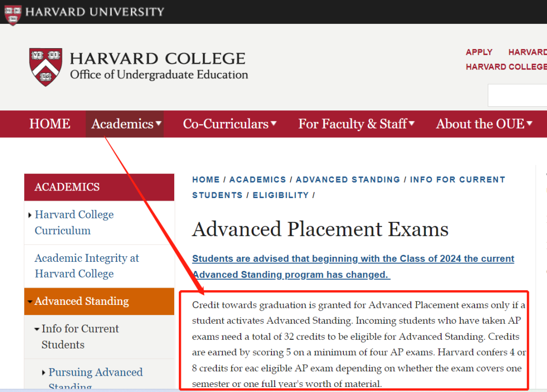
Task: Click the APPLY link at top
Action: coord(479,52)
